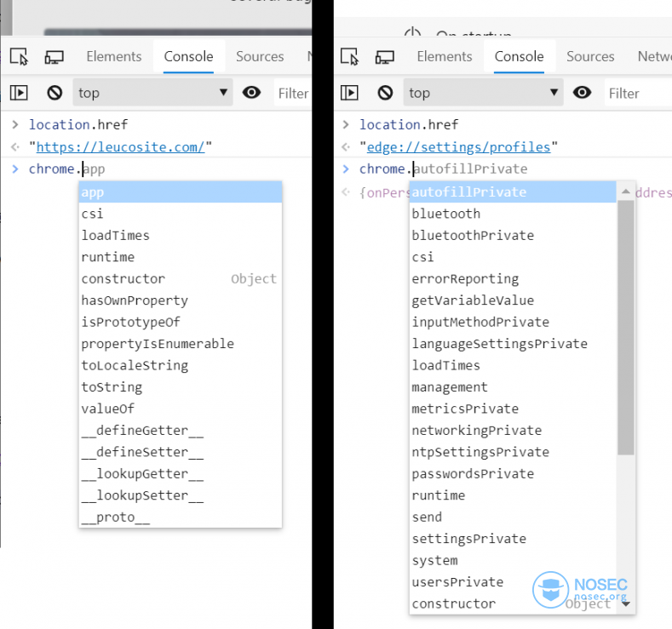Image resolution: width=672 pixels, height=629 pixels.
Task: Select '__defineGetter__' suggestion
Action: click(x=181, y=431)
